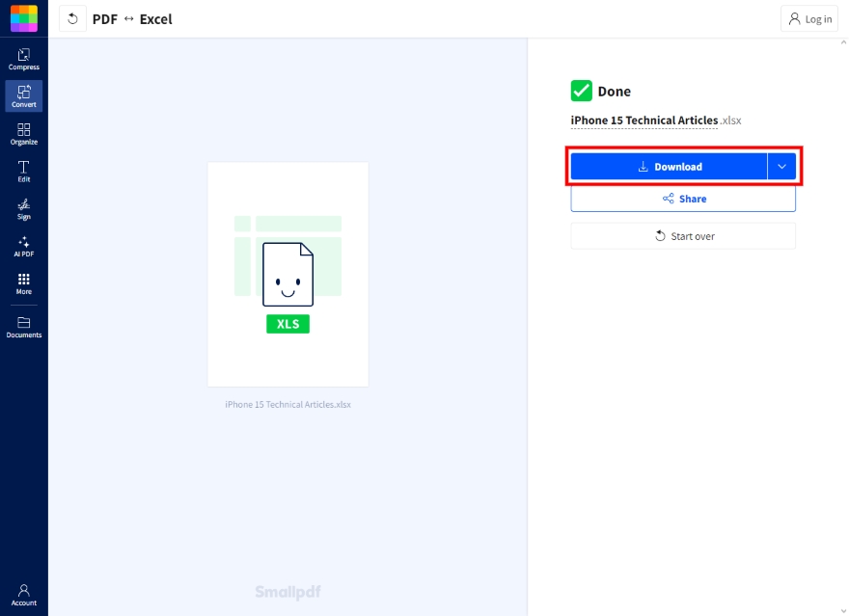Open the AI PDF tool
Screen dimensions: 849x616
(23, 246)
